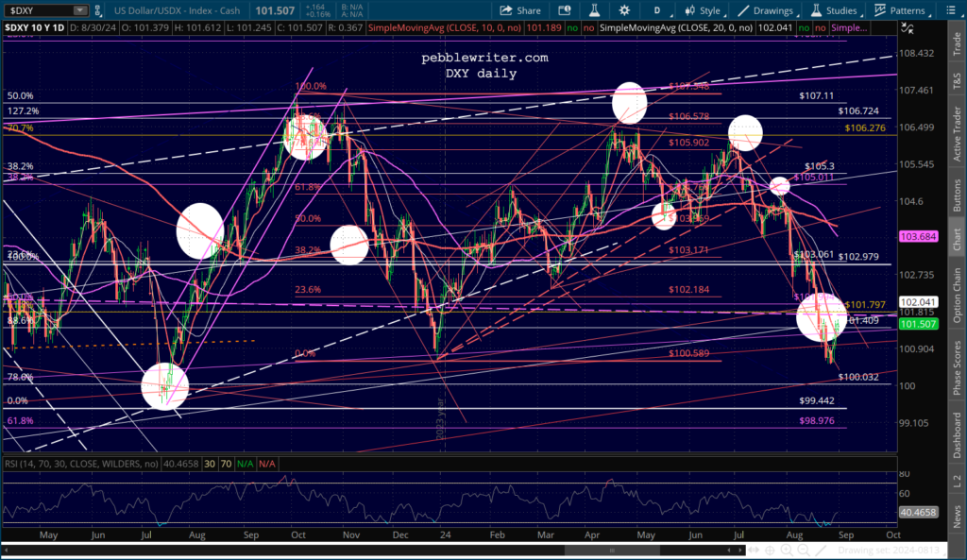This screenshot has width=967, height=560.
Task: Click the Share button label
Action: 529,10
